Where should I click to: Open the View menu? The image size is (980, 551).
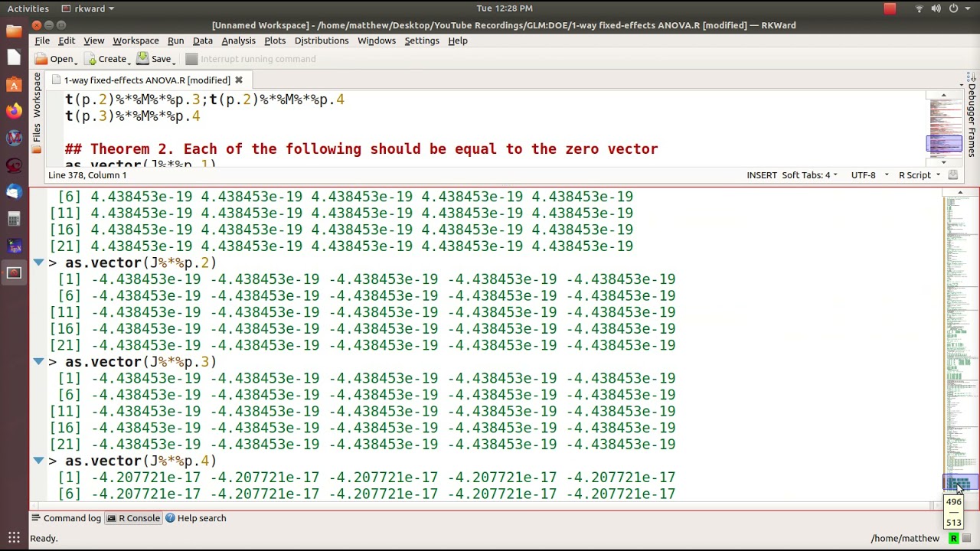(93, 41)
